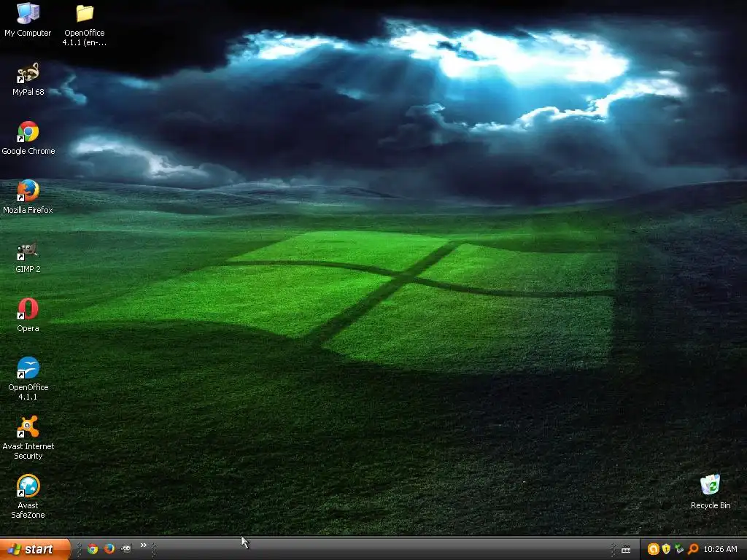Launch Firefox from the Quick Launch bar
Screen dimensions: 747x560
coord(109,549)
